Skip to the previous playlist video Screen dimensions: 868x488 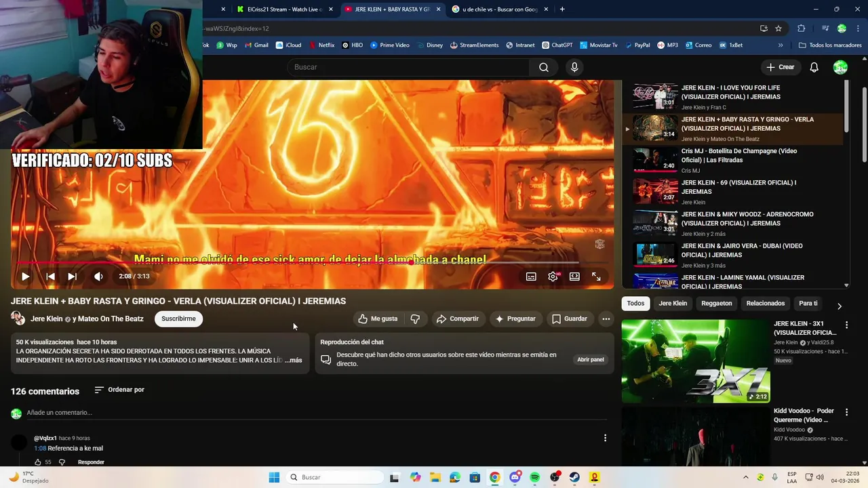50,277
